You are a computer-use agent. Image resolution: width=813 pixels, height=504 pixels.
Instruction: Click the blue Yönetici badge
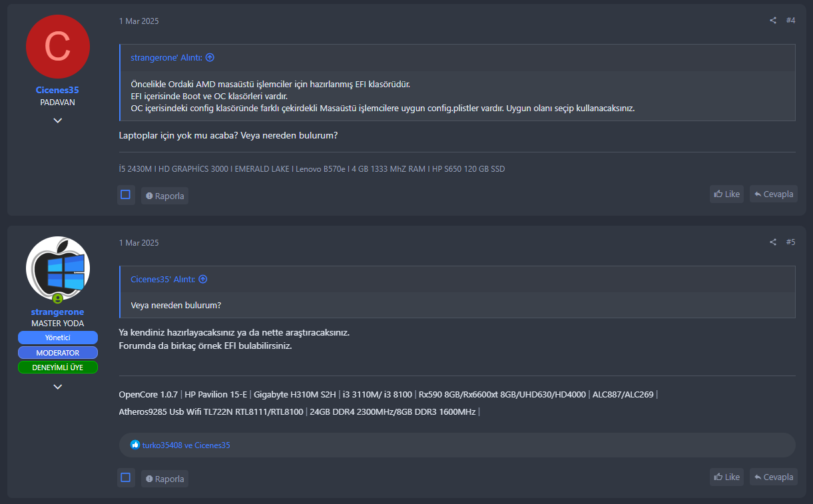coord(58,338)
